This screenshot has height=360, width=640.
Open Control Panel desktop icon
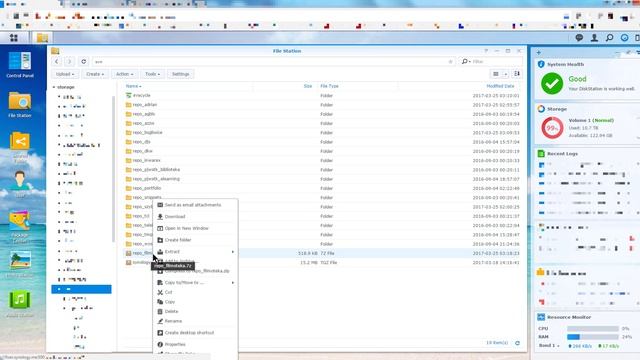[20, 65]
